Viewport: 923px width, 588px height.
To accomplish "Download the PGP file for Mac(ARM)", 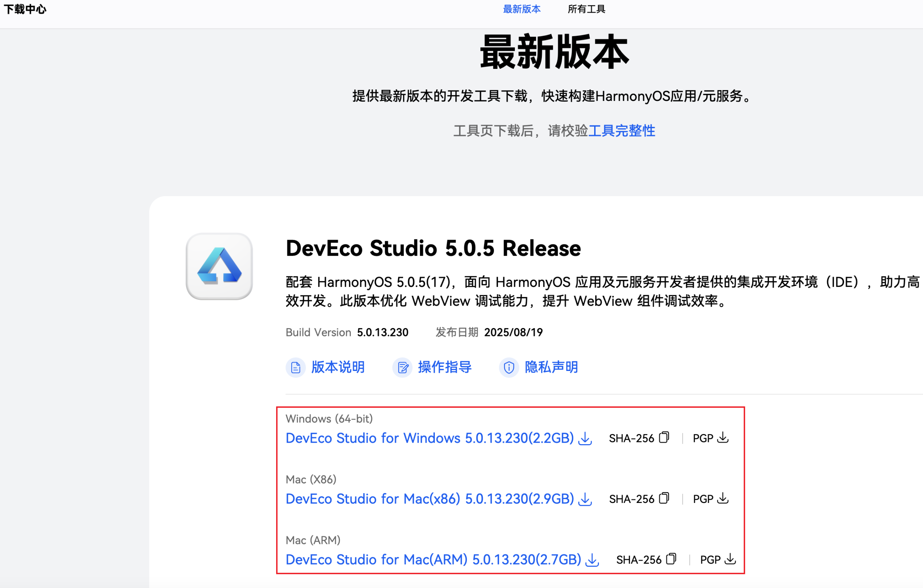I will coord(730,559).
